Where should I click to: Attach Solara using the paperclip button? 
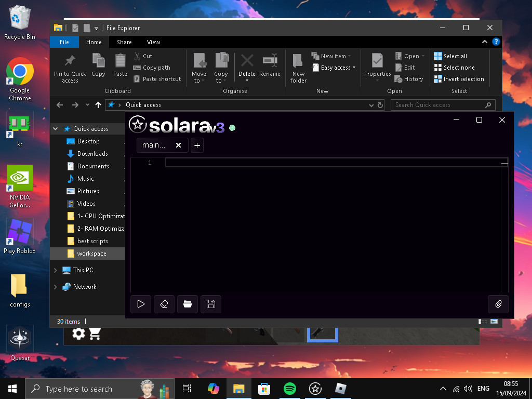498,304
